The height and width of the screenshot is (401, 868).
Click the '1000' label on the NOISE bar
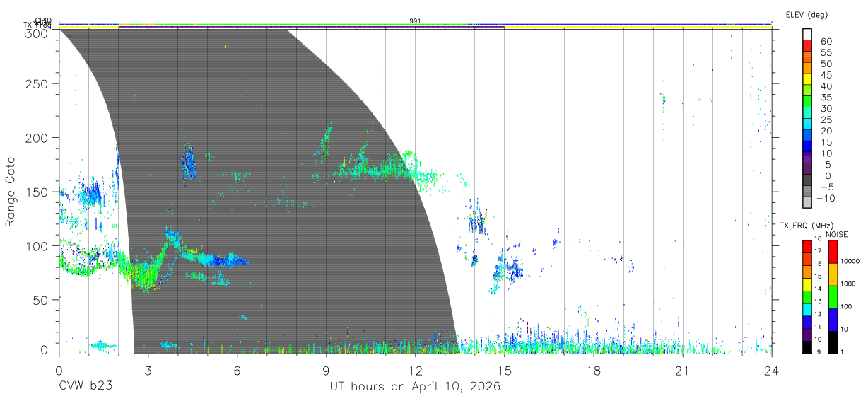click(848, 284)
